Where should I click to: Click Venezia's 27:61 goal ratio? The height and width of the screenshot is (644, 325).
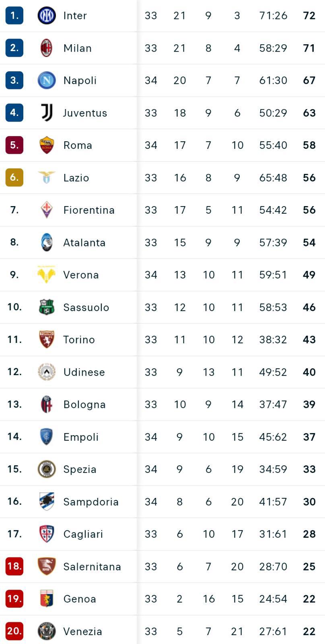click(x=273, y=631)
